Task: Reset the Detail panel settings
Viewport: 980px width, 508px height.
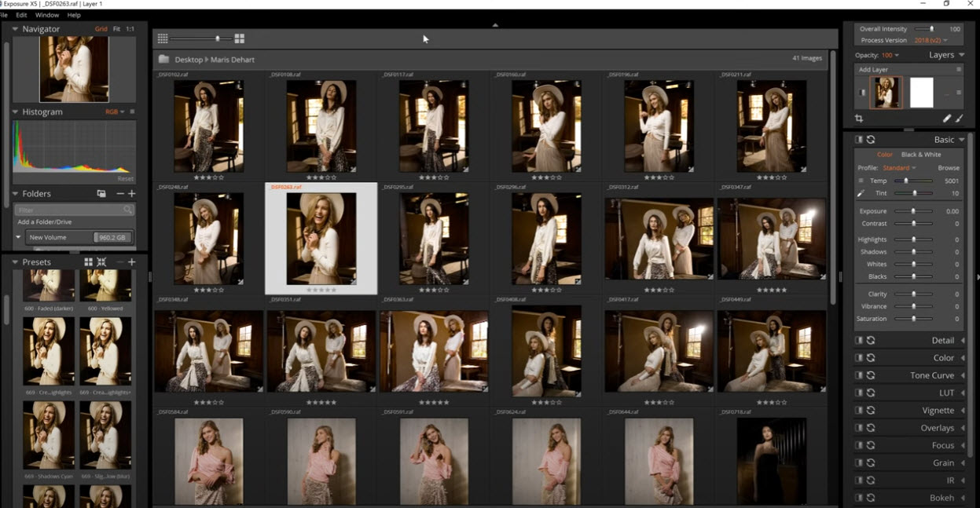Action: 871,340
